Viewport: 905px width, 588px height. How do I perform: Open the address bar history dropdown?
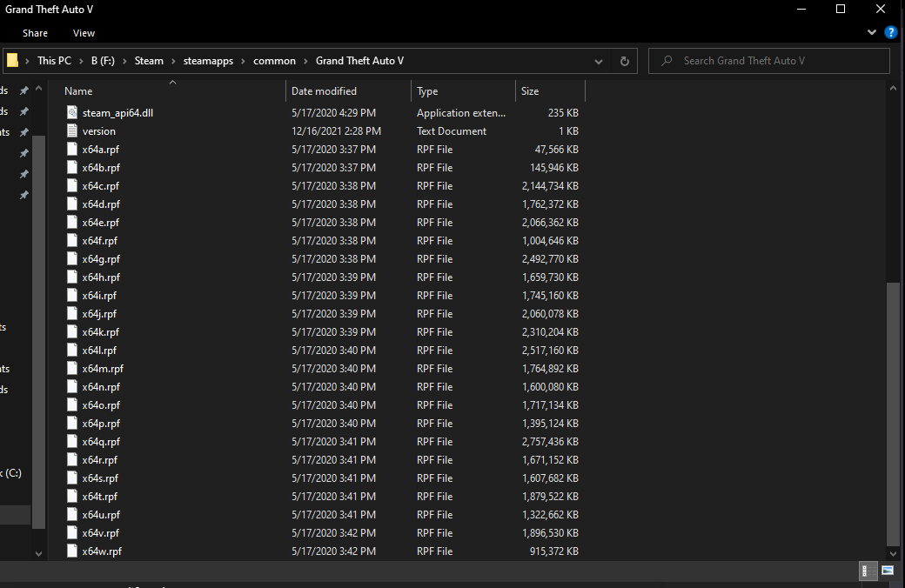(599, 61)
